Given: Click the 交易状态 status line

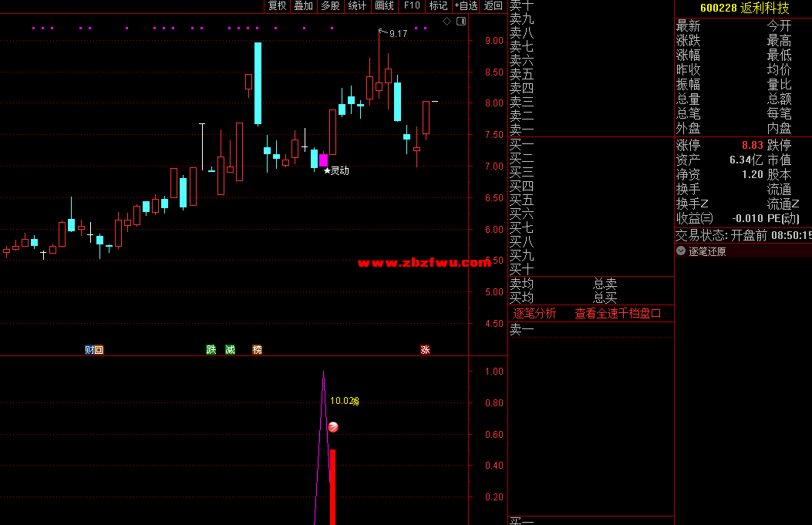Looking at the screenshot, I should tap(743, 236).
